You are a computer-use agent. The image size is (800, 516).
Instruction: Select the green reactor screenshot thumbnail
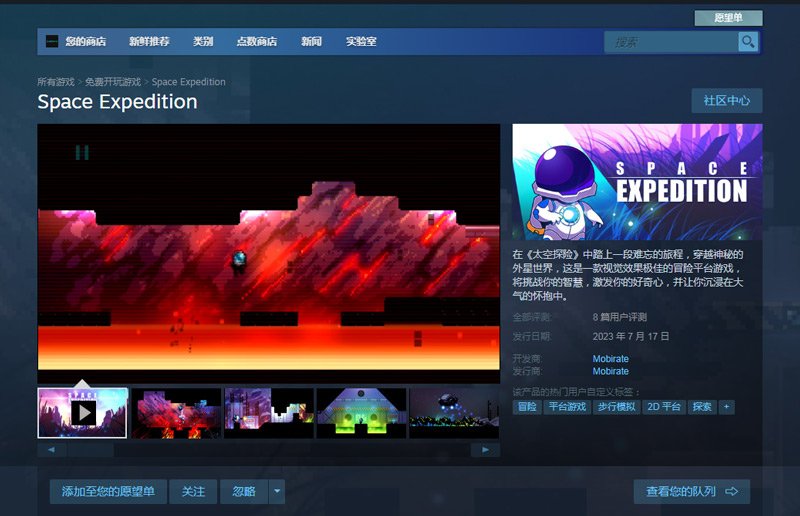[x=361, y=413]
